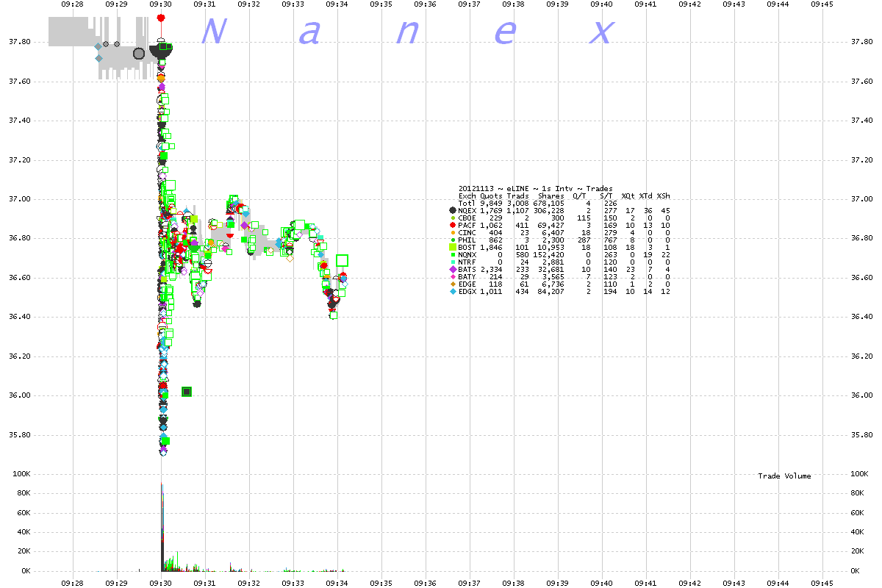882x588 pixels.
Task: Click '09:34' on the bottom time axis
Action: [337, 583]
